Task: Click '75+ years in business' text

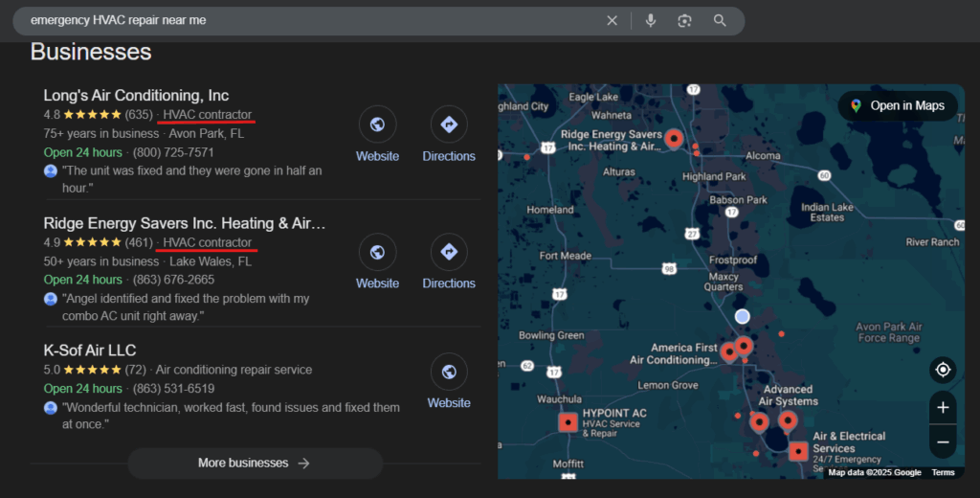Action: point(101,133)
